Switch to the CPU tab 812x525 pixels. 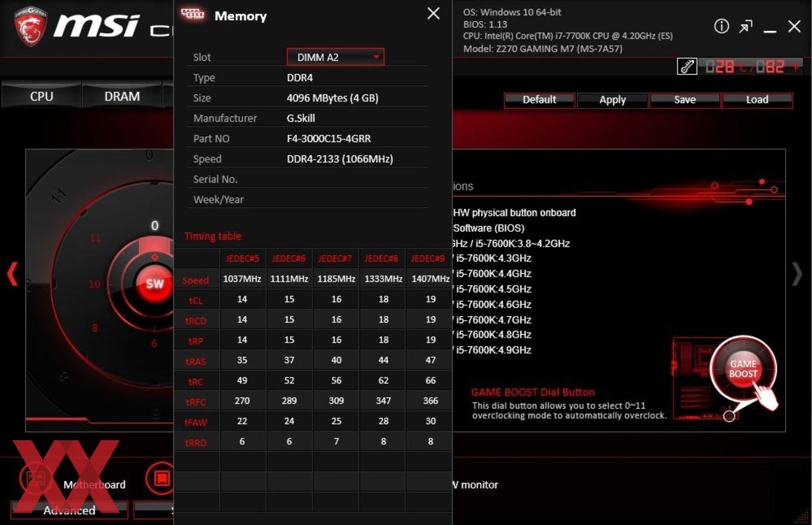pyautogui.click(x=41, y=96)
